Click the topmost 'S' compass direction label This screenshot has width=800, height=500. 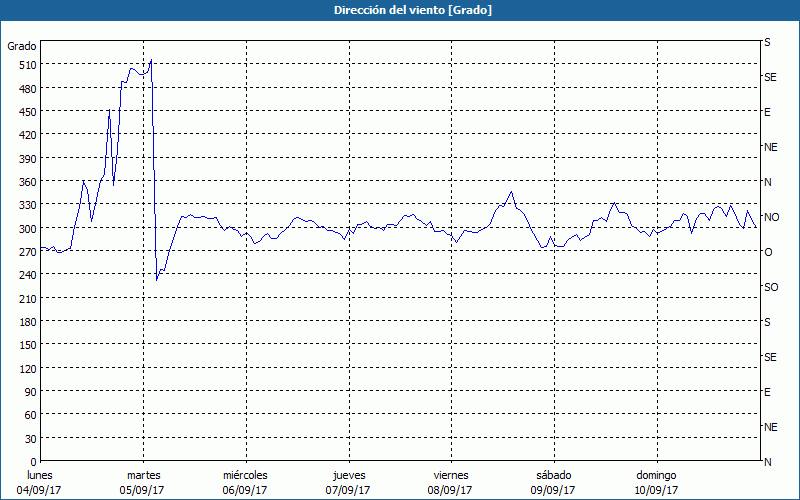click(x=767, y=43)
